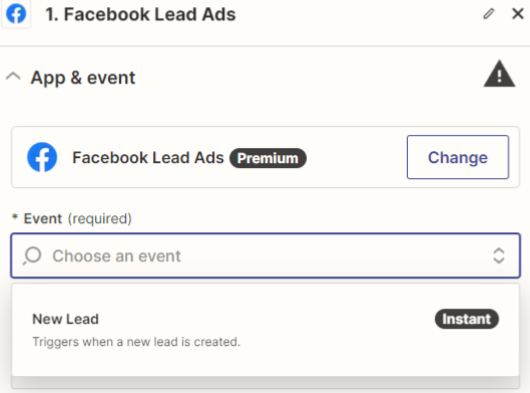The image size is (530, 393).
Task: Click the 1. Facebook Lead Ads title
Action: click(141, 15)
